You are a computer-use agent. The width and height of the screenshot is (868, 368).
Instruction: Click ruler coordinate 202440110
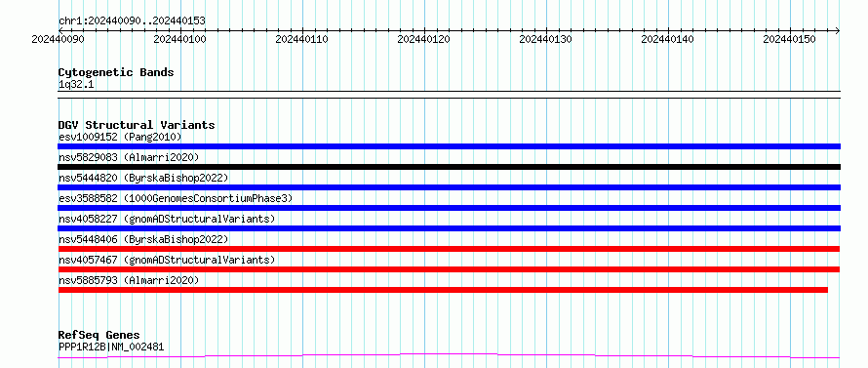(x=301, y=39)
